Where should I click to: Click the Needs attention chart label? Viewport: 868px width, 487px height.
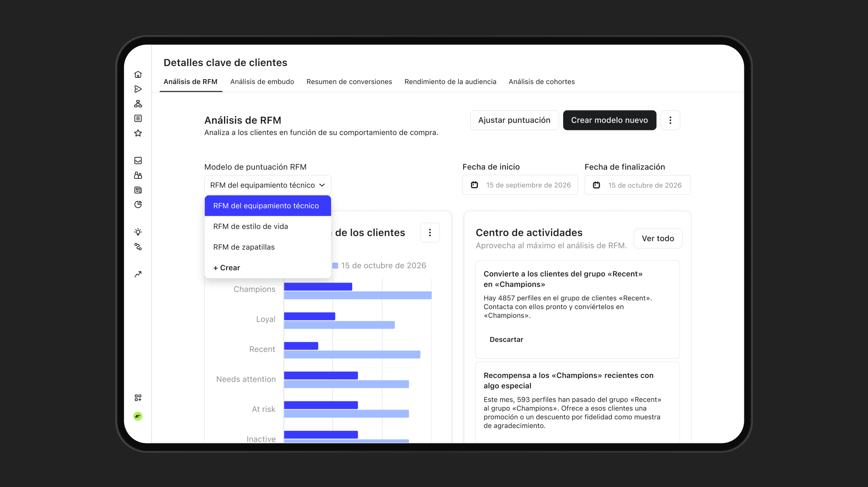coord(246,379)
